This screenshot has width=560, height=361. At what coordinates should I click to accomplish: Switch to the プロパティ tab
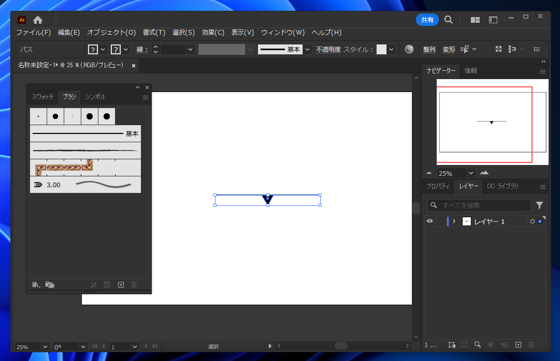[x=438, y=186]
